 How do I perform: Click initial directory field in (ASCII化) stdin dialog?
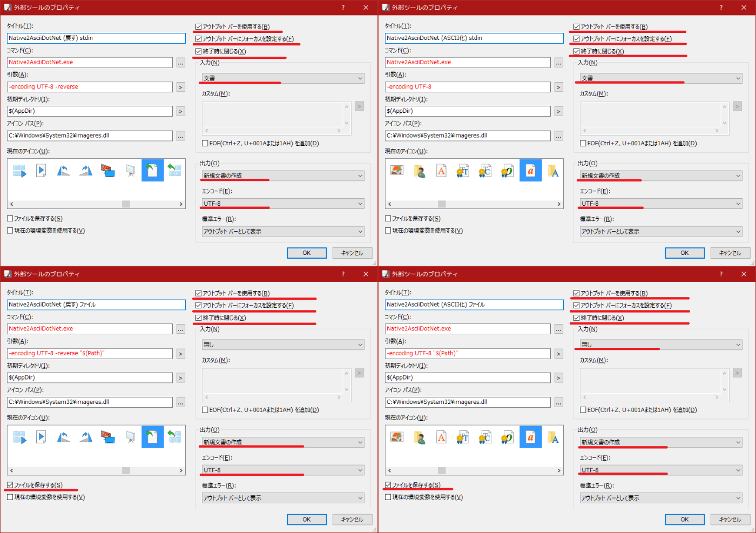tap(468, 111)
